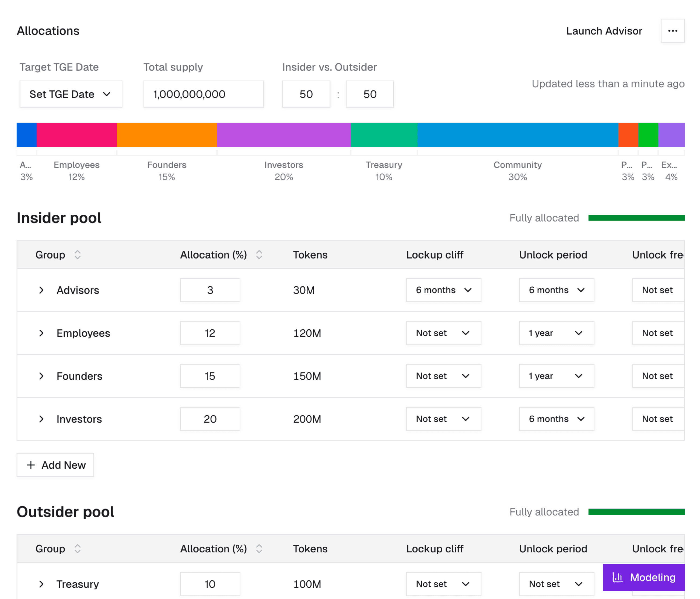Click the Launch Advisor button
Screen dimensions: 700x599
(x=604, y=31)
